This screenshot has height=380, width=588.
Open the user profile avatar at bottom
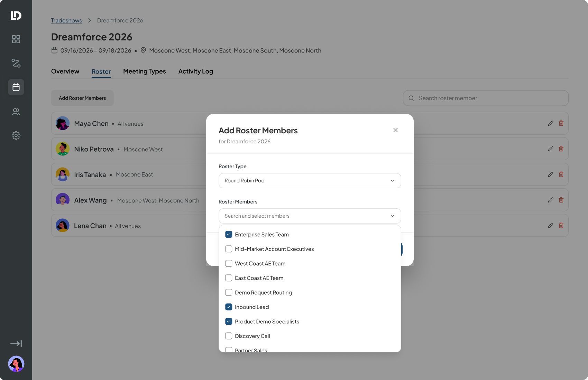16,364
